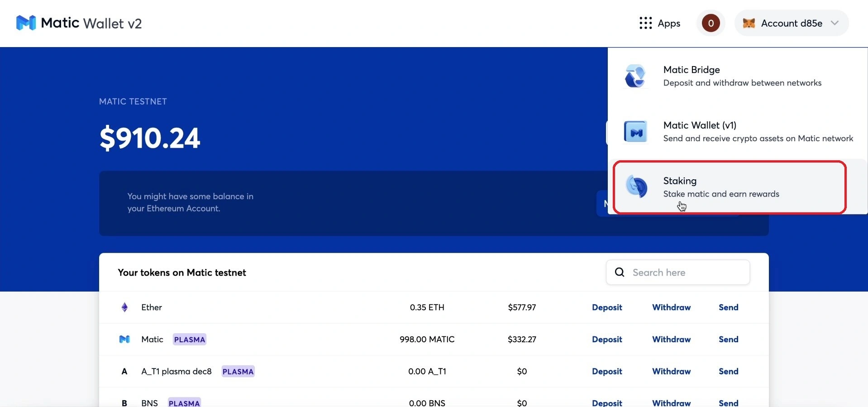Open the Account d85e button
868x407 pixels.
[792, 23]
